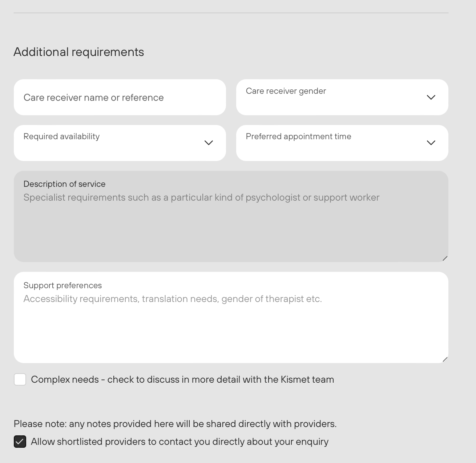Focus the Support preferences text area

coord(231,318)
